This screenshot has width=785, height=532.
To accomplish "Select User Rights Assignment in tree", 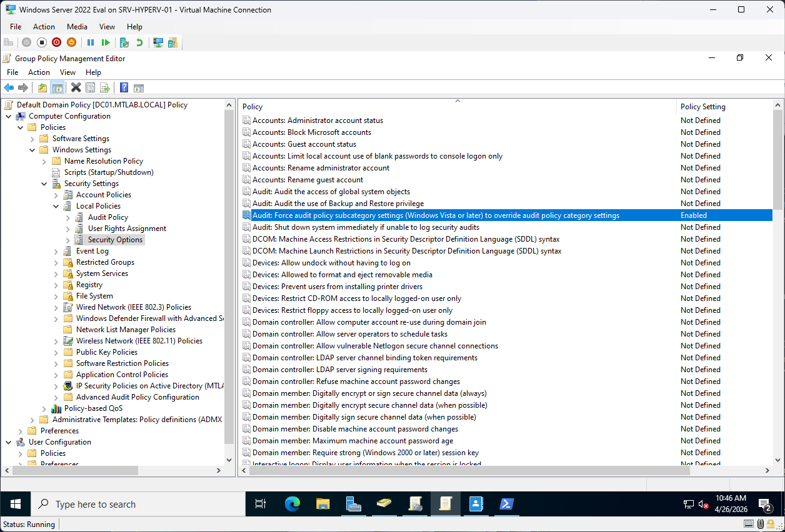I will pyautogui.click(x=127, y=229).
